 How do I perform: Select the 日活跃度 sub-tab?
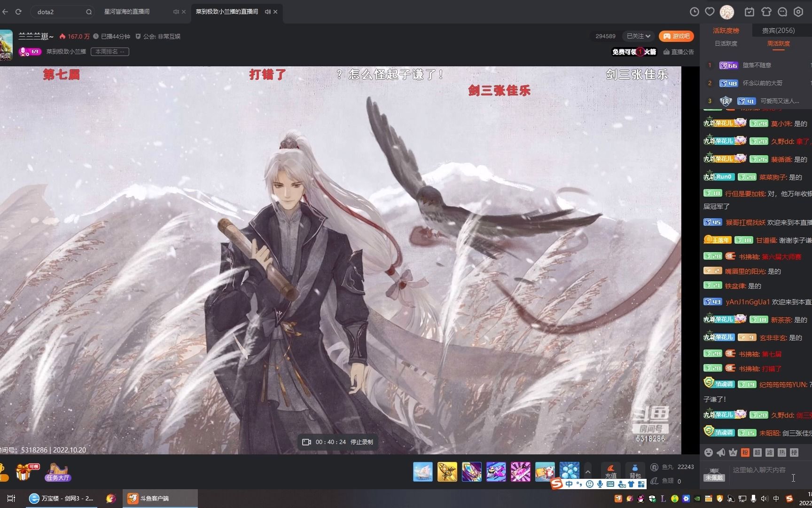click(x=726, y=43)
